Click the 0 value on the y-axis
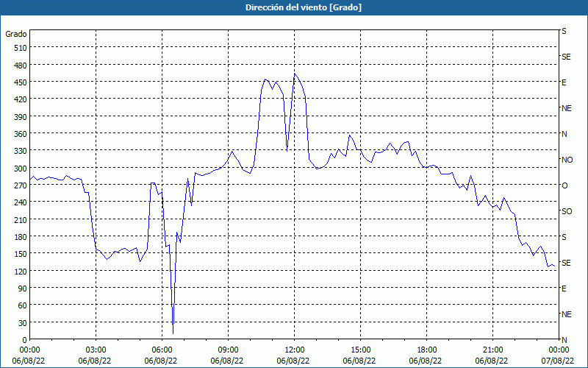The height and width of the screenshot is (368, 588). click(x=25, y=340)
